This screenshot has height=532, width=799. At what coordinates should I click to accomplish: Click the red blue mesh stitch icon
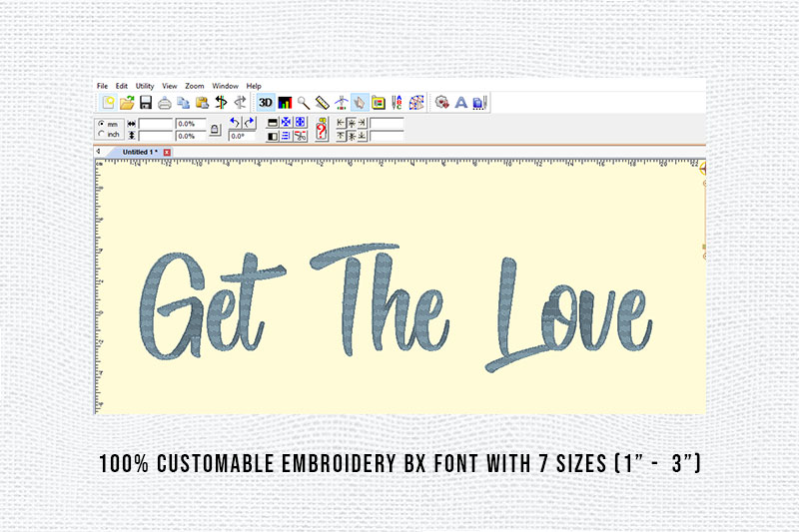pyautogui.click(x=416, y=103)
